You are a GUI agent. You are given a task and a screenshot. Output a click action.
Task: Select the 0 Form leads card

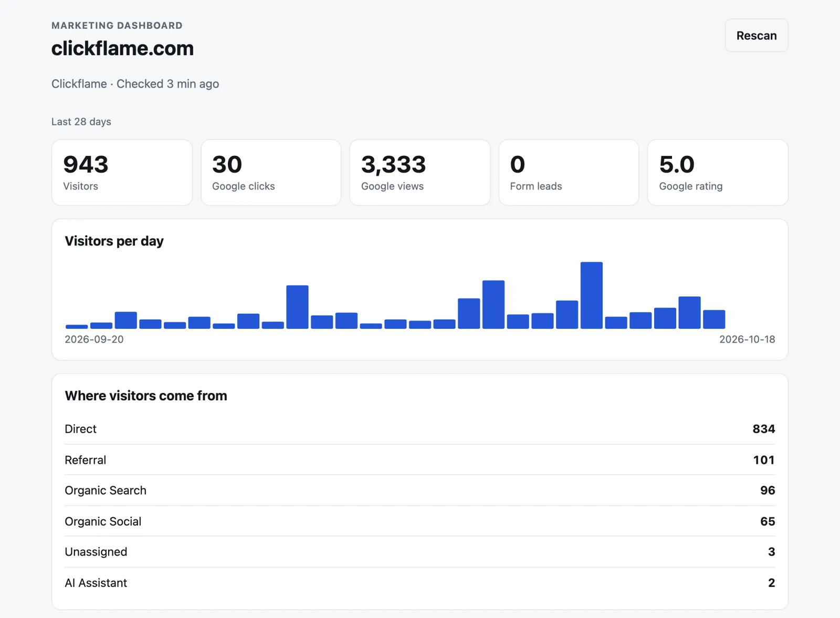569,173
